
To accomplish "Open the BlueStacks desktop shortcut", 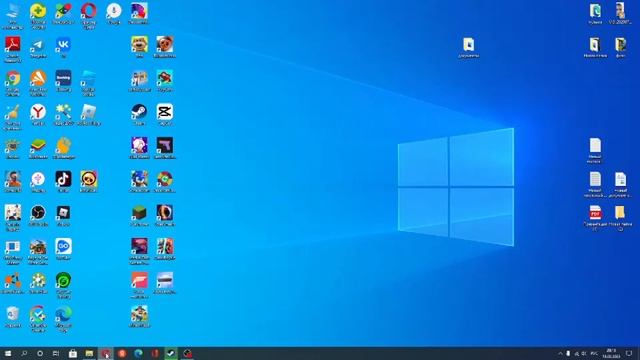I will pyautogui.click(x=38, y=148).
